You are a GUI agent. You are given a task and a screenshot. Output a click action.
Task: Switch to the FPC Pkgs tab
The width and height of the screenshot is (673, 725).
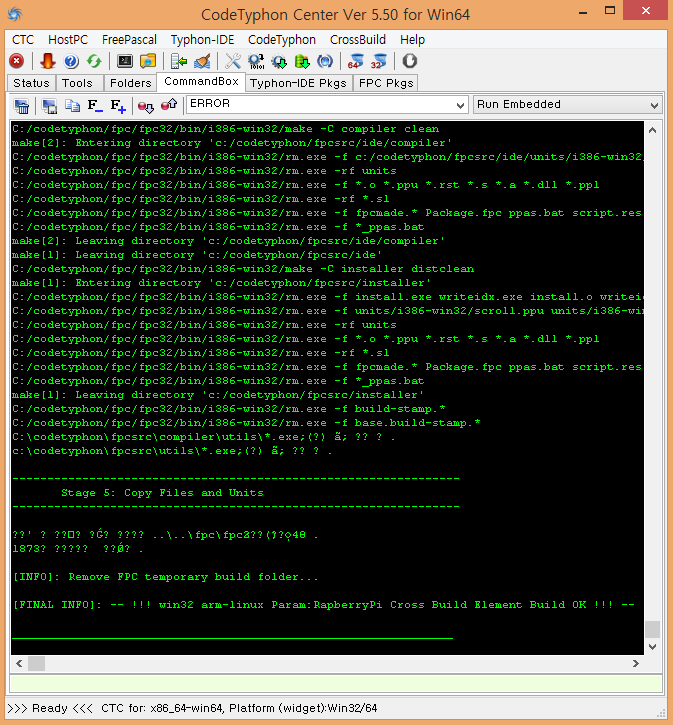(386, 83)
